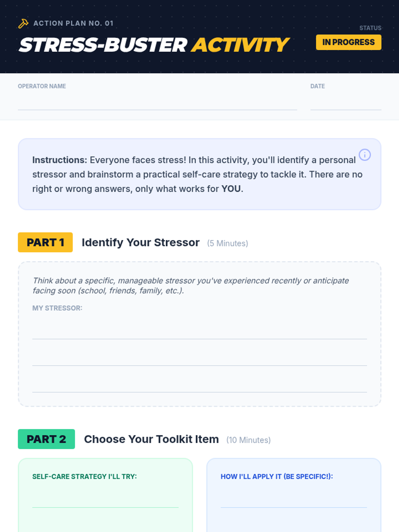
Task: Click the (10 Minutes) duration label
Action: tap(248, 440)
